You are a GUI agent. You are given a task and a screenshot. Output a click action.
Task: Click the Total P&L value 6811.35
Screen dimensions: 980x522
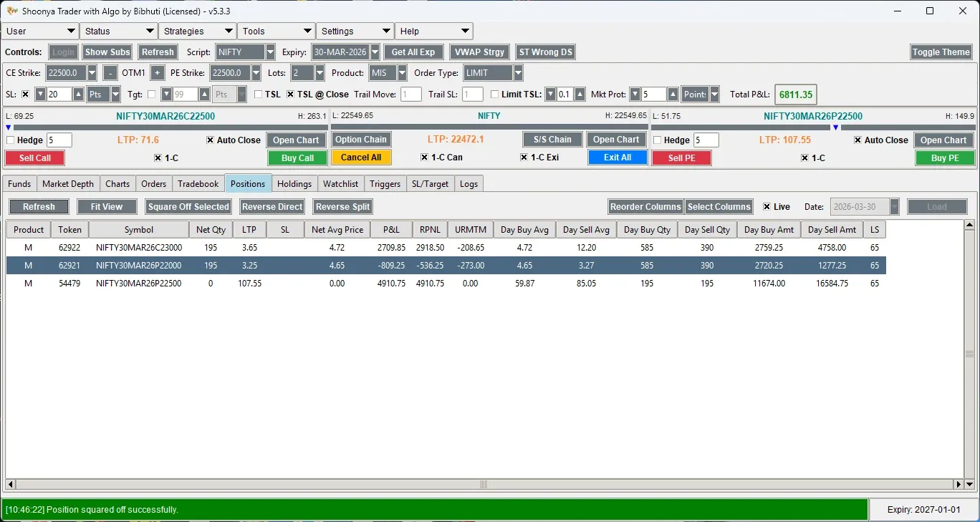coord(796,95)
